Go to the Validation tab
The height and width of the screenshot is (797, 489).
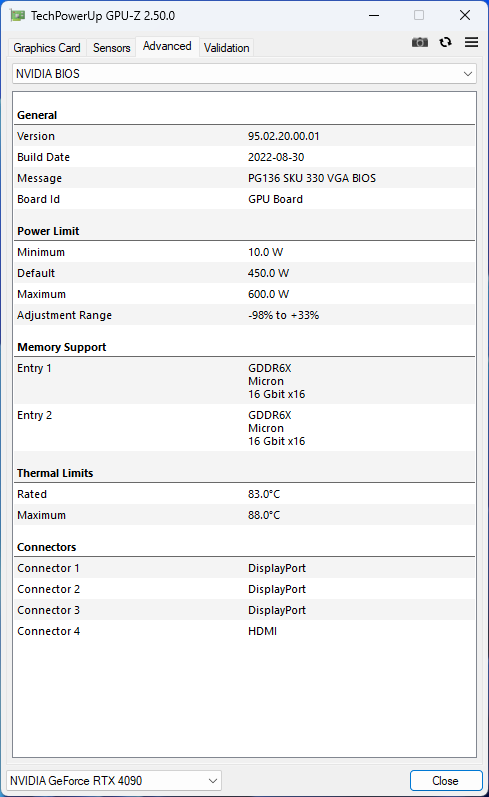(x=227, y=48)
